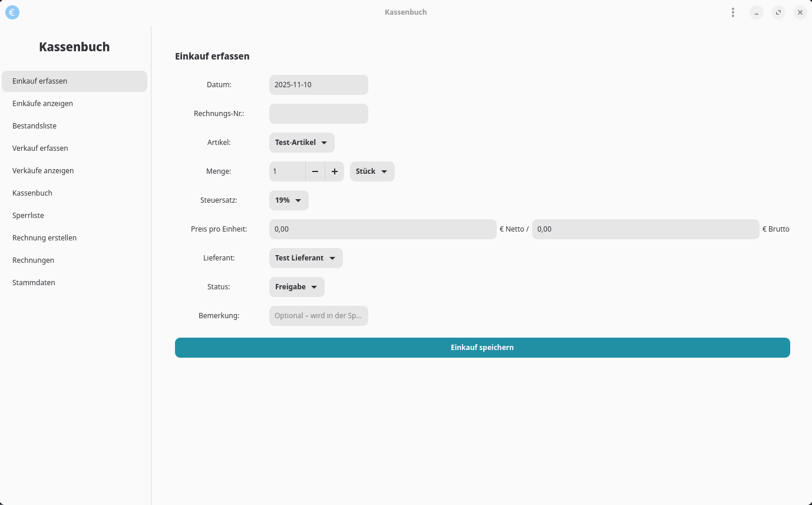Navigate to Stammdaten
Image resolution: width=812 pixels, height=505 pixels.
[x=34, y=283]
